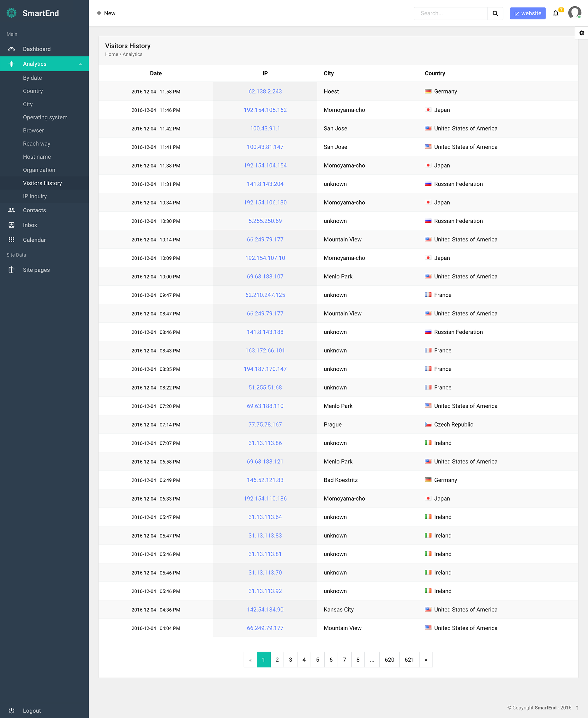Click the SmartEnd copyright link
Image resolution: width=588 pixels, height=718 pixels.
[545, 708]
